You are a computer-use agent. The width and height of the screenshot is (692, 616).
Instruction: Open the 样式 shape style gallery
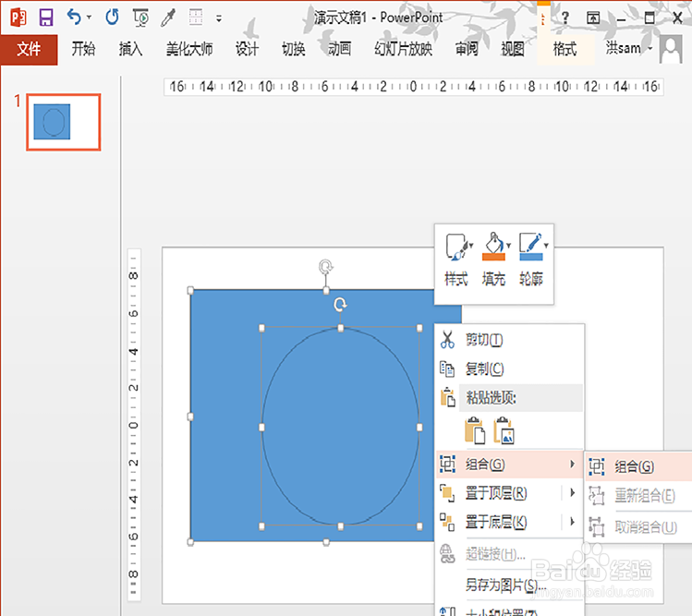click(456, 260)
